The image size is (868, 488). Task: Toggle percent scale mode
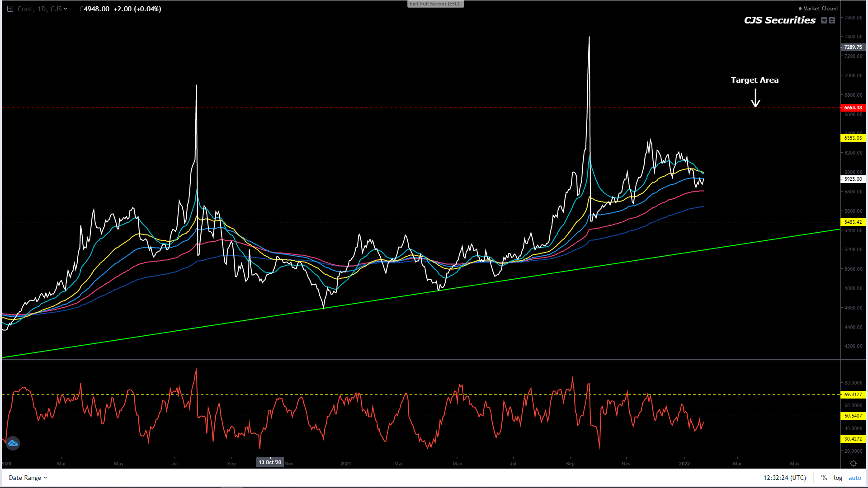click(824, 478)
